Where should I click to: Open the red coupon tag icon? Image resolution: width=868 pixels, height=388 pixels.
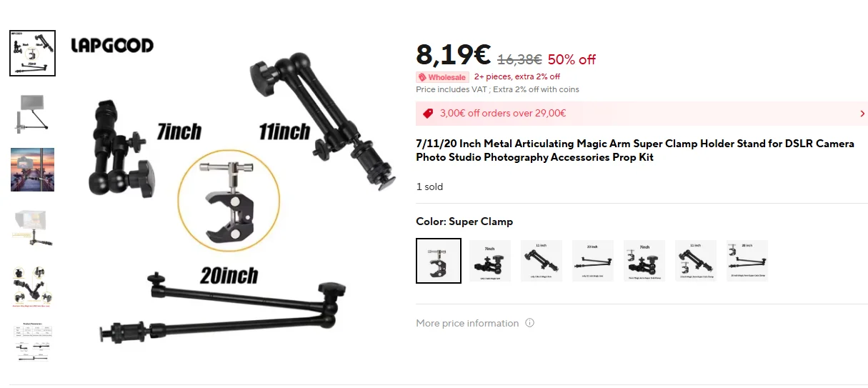click(428, 113)
